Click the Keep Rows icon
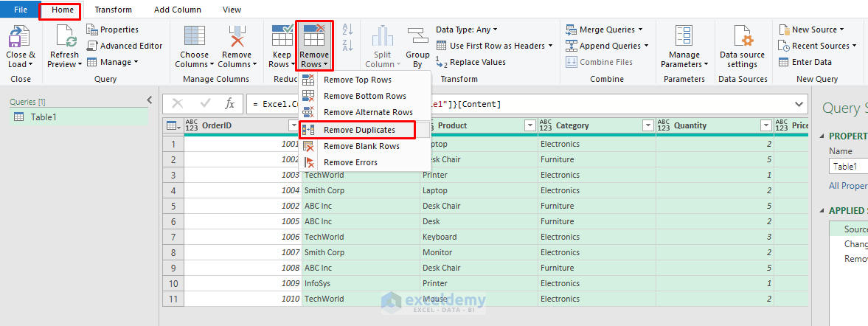868x326 pixels. pos(282,36)
